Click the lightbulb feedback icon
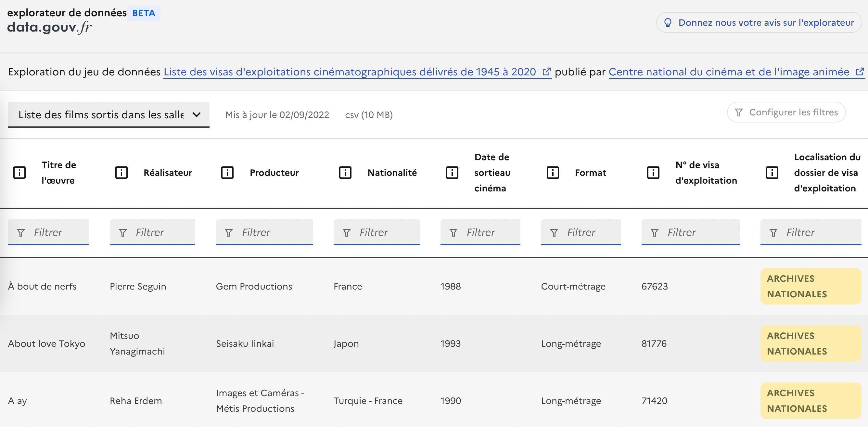 click(x=668, y=22)
